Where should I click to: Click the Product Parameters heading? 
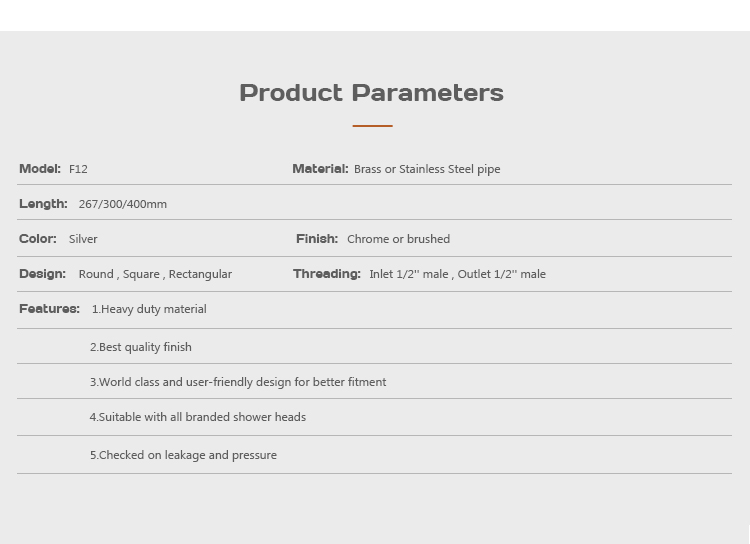371,93
